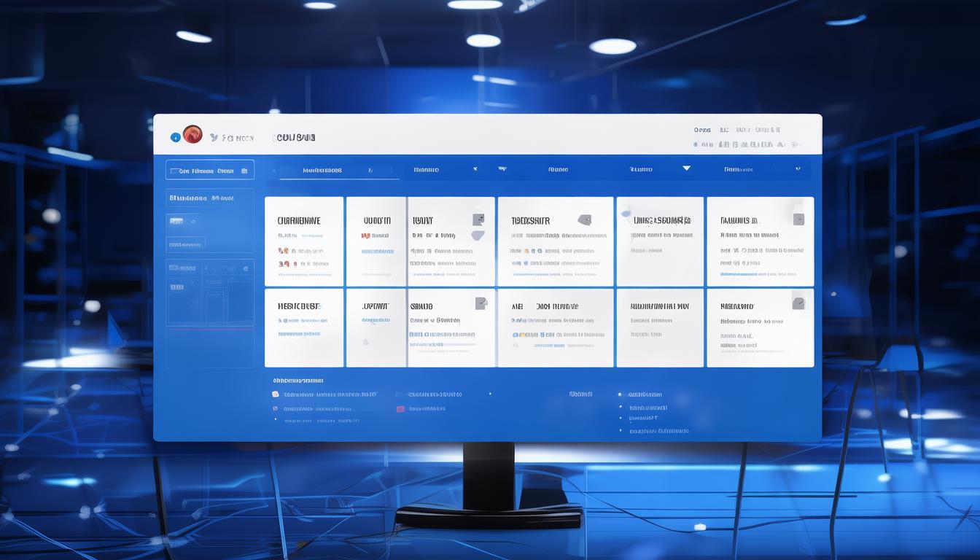The image size is (980, 560).
Task: Click the gray icon on the bottom-right card
Action: coord(798,303)
